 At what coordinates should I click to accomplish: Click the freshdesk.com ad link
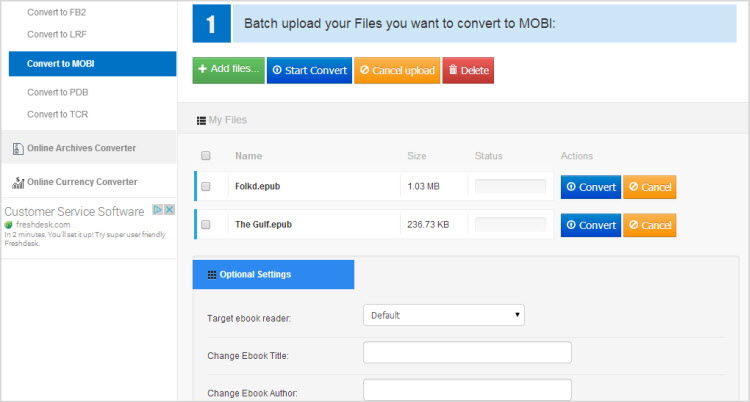tap(43, 225)
